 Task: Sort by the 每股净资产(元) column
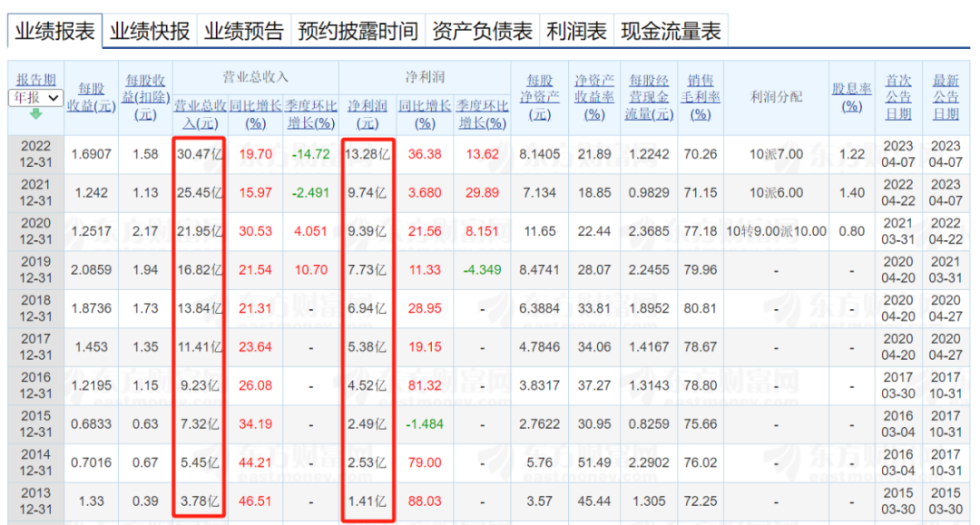539,97
